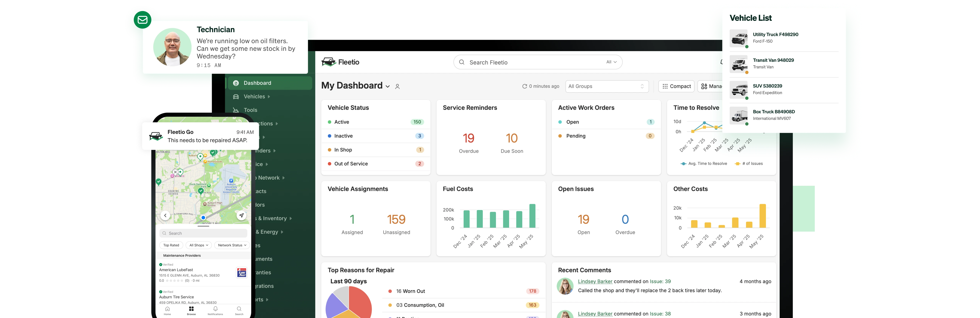This screenshot has height=318, width=980.
Task: Toggle Avg. Time to Resolve legend series
Action: tap(704, 164)
